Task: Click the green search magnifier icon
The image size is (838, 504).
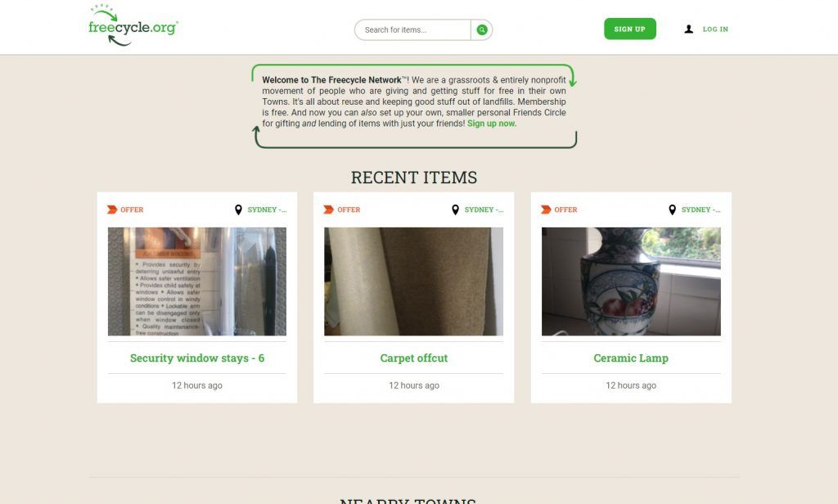Action: pos(482,30)
